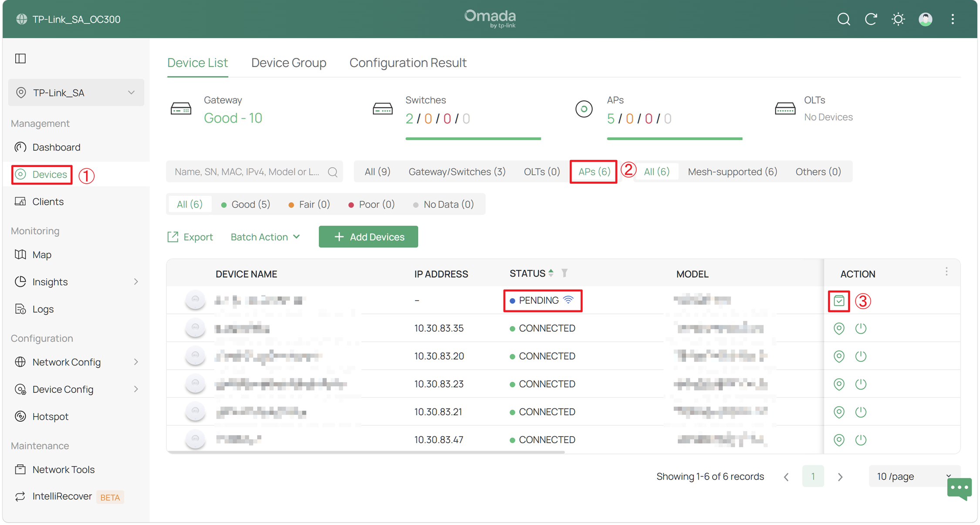Open the chat support bubble

tap(959, 489)
